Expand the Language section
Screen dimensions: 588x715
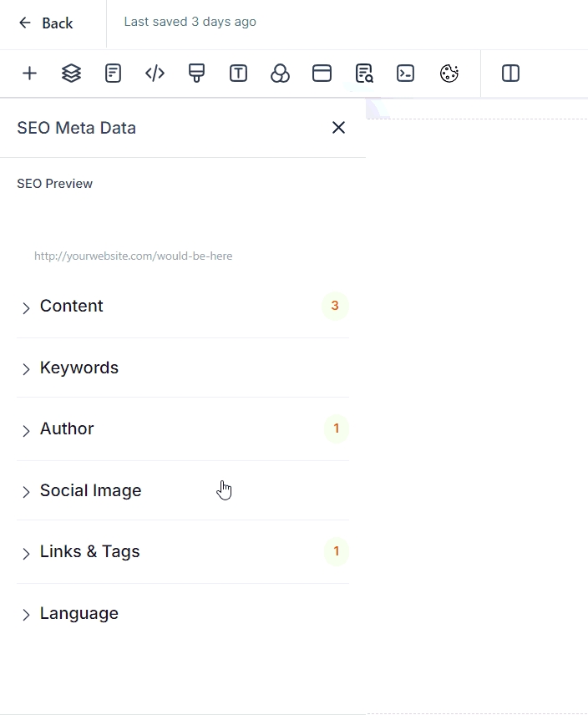[x=79, y=614]
